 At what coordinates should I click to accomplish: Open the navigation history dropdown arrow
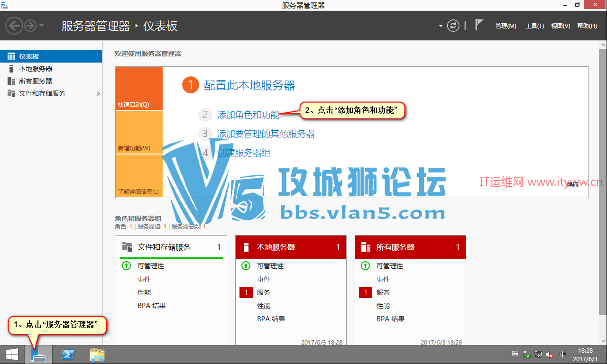(42, 26)
